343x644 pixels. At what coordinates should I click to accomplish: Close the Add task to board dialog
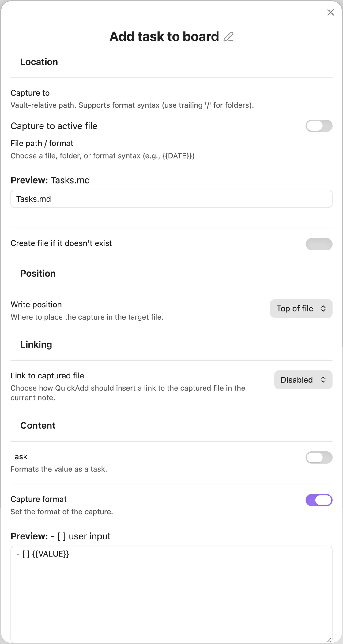330,12
